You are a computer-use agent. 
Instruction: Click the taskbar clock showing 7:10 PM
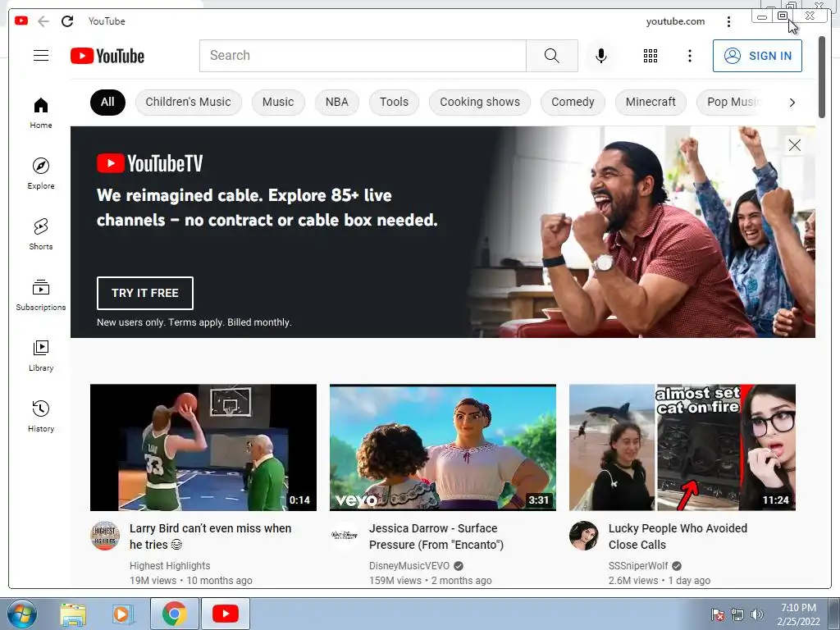point(798,614)
